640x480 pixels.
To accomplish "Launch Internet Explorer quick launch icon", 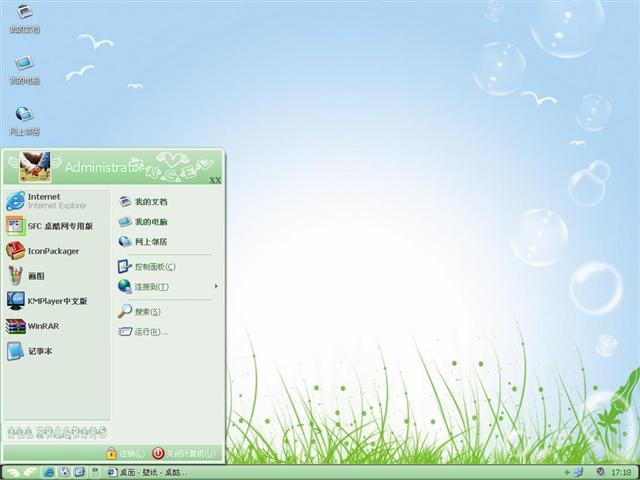I will click(49, 472).
